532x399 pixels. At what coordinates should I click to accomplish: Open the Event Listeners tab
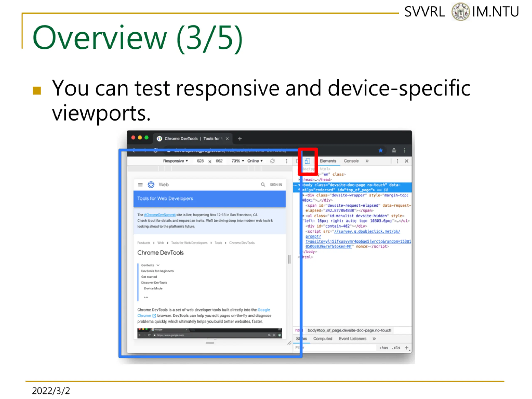point(353,339)
